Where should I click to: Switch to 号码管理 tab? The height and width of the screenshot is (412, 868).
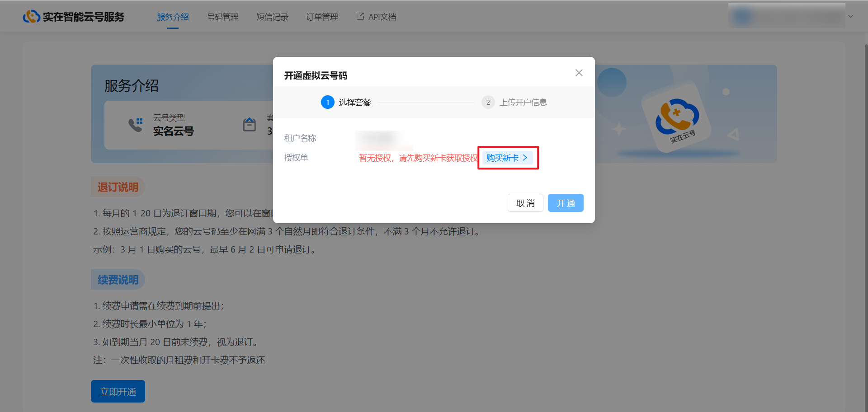[222, 17]
